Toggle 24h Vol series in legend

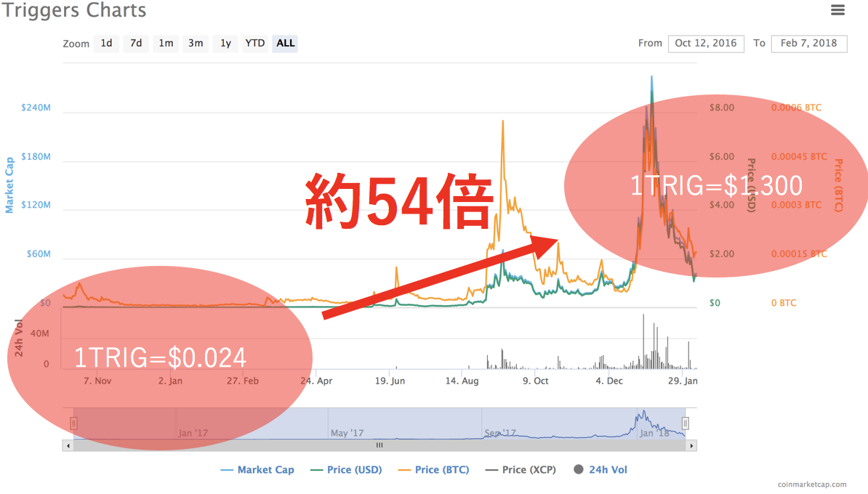click(600, 469)
